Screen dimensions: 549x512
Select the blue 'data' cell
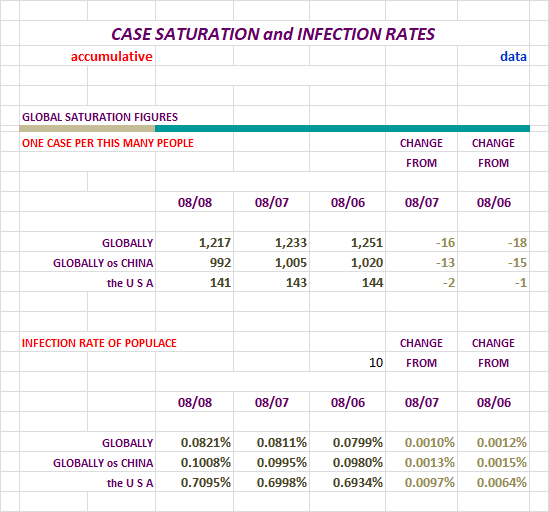pyautogui.click(x=513, y=56)
